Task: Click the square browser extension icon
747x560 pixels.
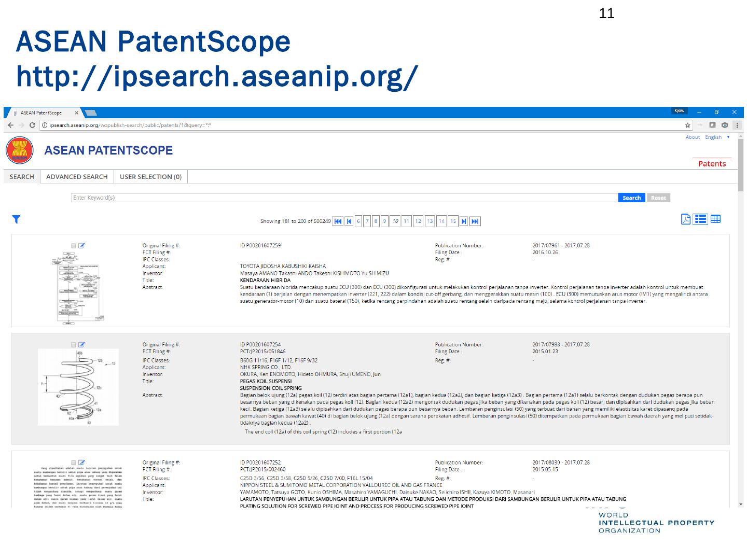Action: coord(713,125)
